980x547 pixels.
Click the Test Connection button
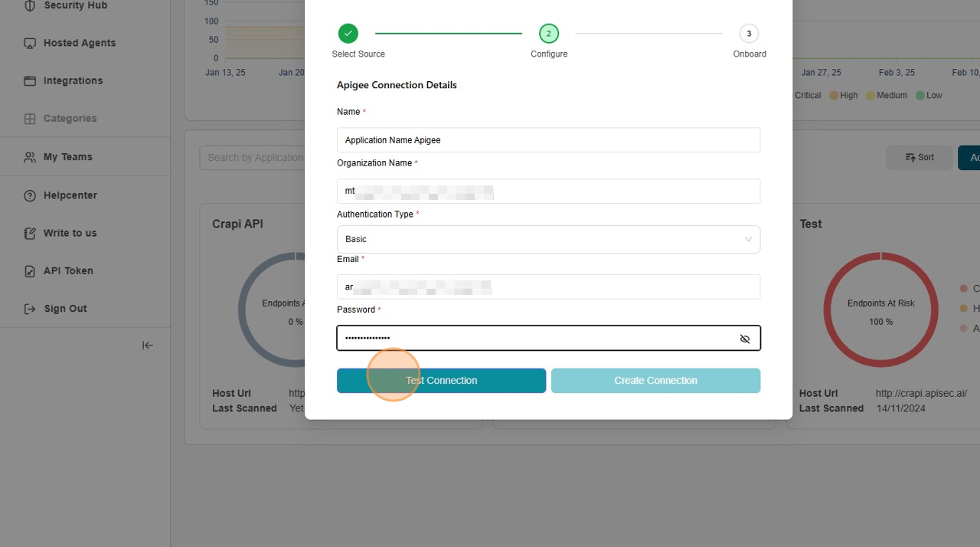tap(441, 381)
